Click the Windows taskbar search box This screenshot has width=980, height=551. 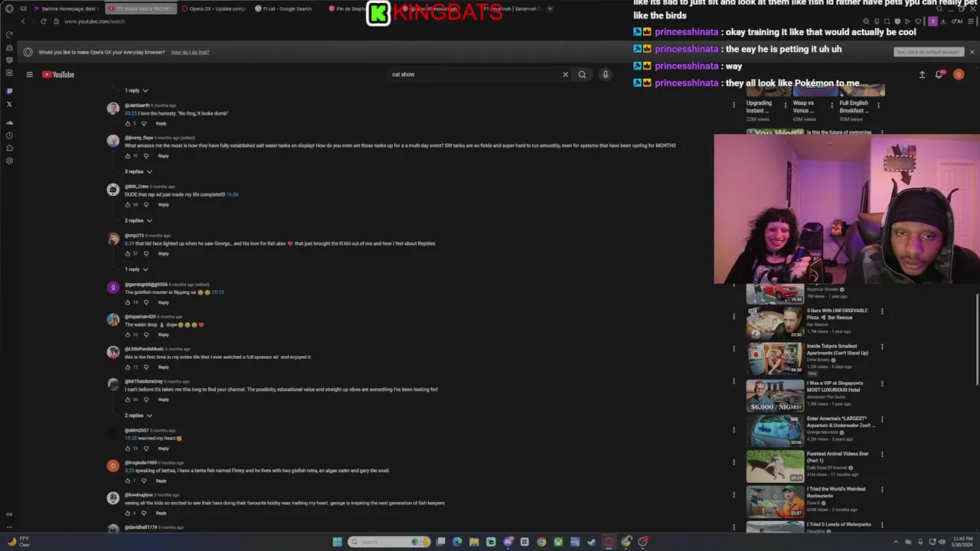click(x=389, y=542)
